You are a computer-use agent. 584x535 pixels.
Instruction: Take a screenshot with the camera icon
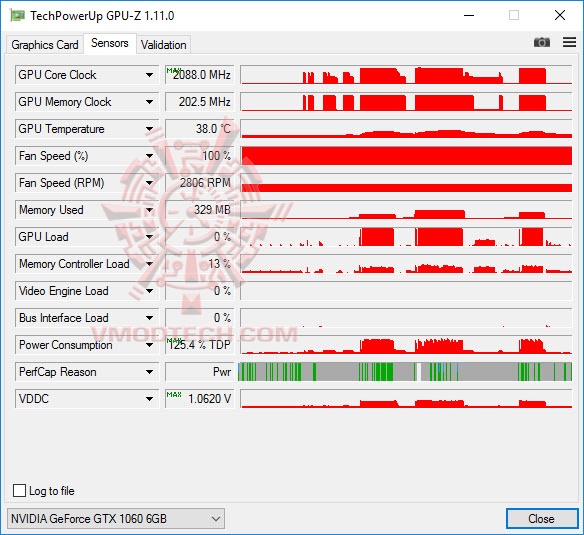coord(542,42)
